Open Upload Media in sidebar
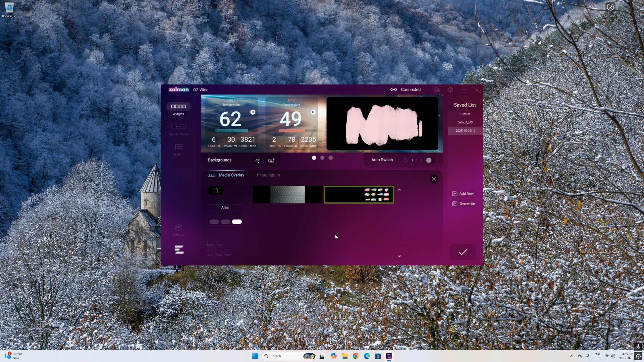Screen dimensions: 644x362 pyautogui.click(x=178, y=127)
